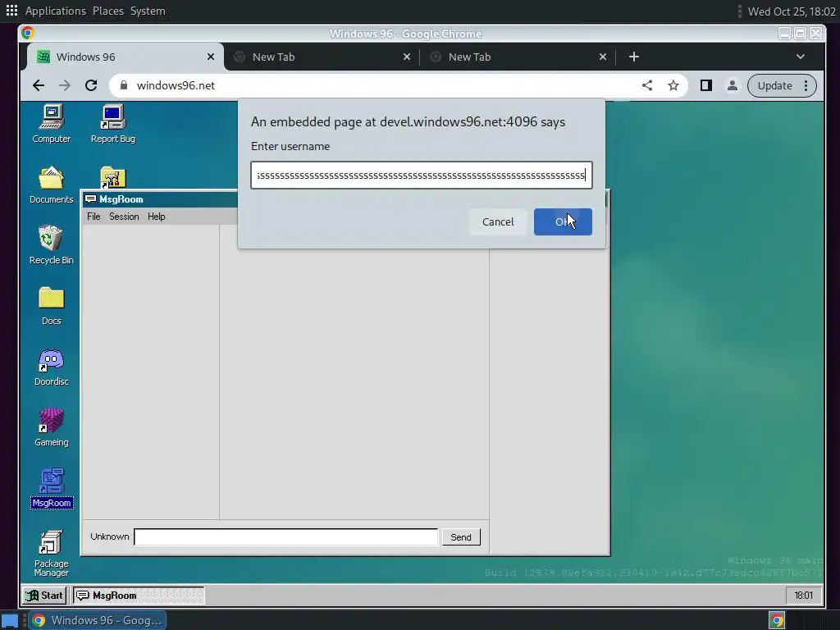
Task: Click the browser forward arrow
Action: 64,85
